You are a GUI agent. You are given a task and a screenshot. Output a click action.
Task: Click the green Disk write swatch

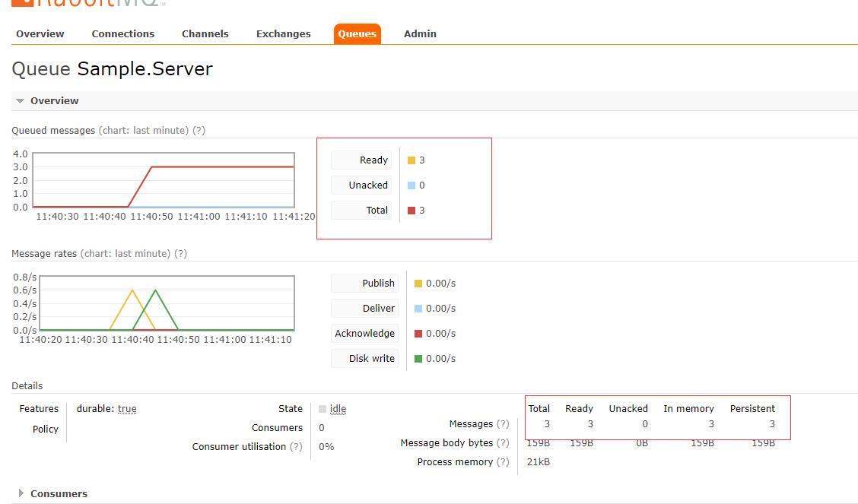click(418, 359)
